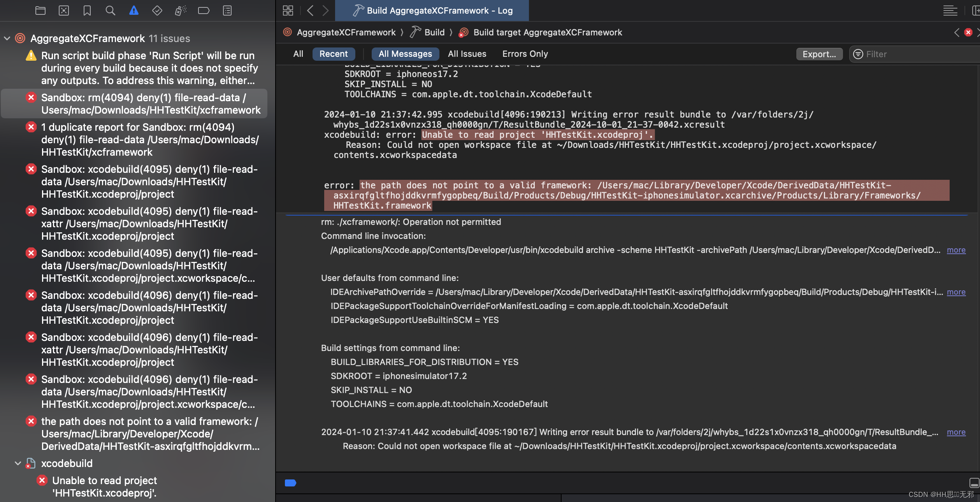Select Sandbox rm(4094) deny file-read-data error
Viewport: 980px width, 502px height.
[x=134, y=104]
